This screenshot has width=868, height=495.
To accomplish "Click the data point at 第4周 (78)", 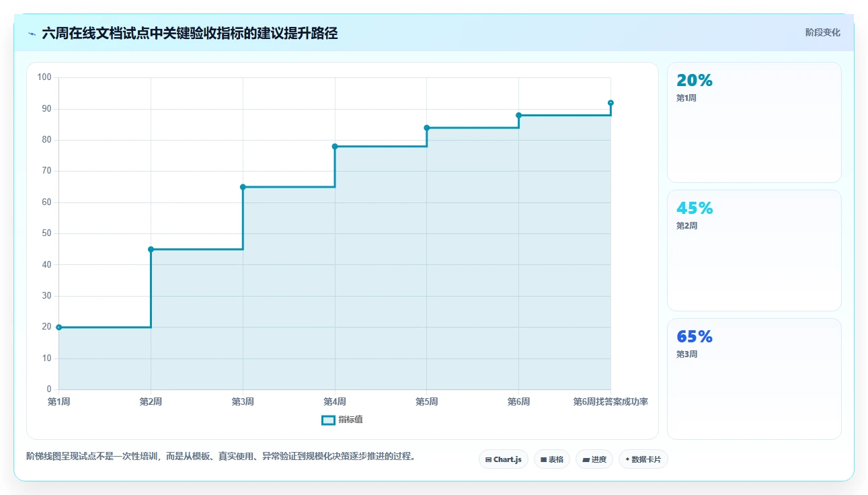I will pyautogui.click(x=335, y=147).
